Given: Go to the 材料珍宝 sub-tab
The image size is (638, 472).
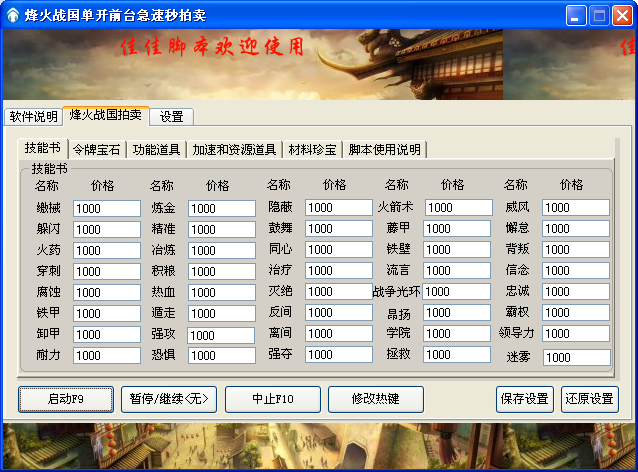Looking at the screenshot, I should click(x=312, y=150).
